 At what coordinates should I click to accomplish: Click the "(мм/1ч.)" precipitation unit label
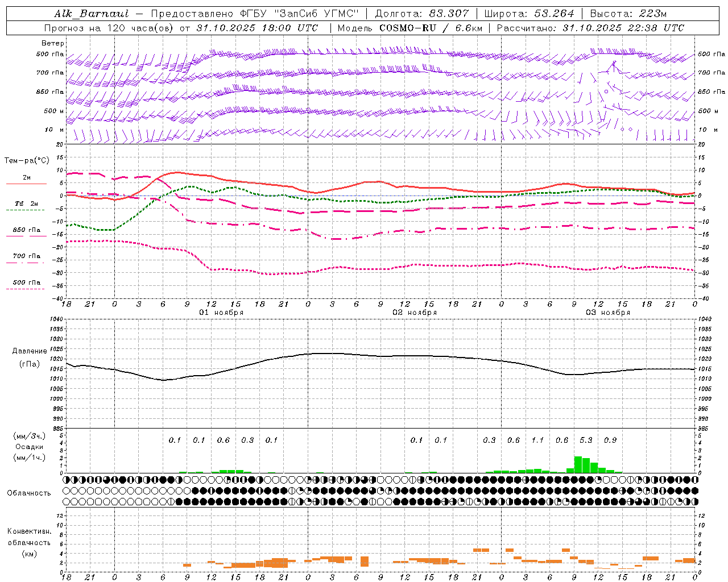[30, 458]
